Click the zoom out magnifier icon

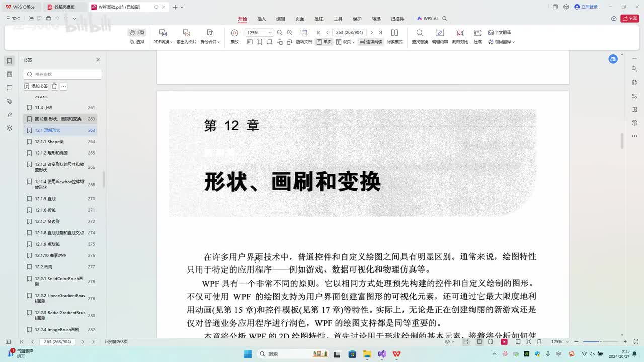(280, 32)
